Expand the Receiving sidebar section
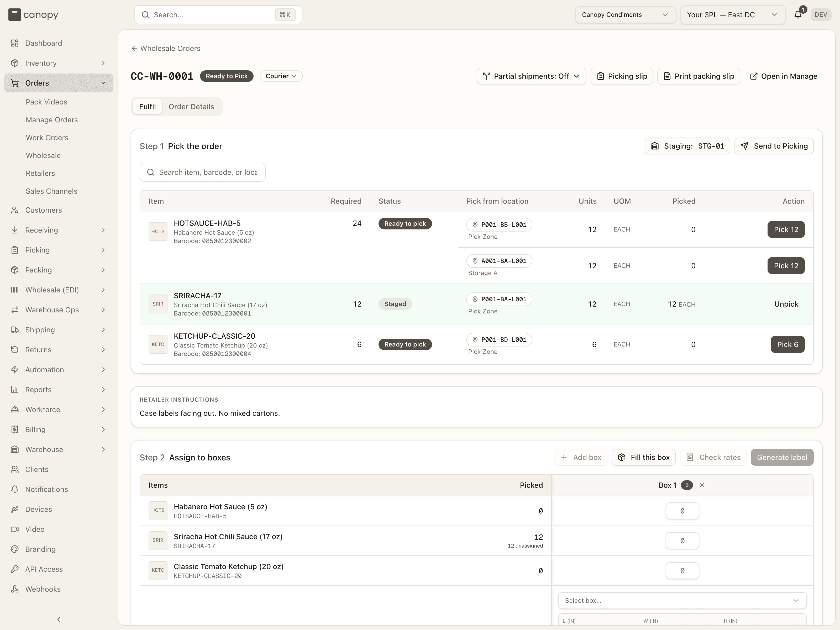The image size is (840, 630). pyautogui.click(x=59, y=230)
